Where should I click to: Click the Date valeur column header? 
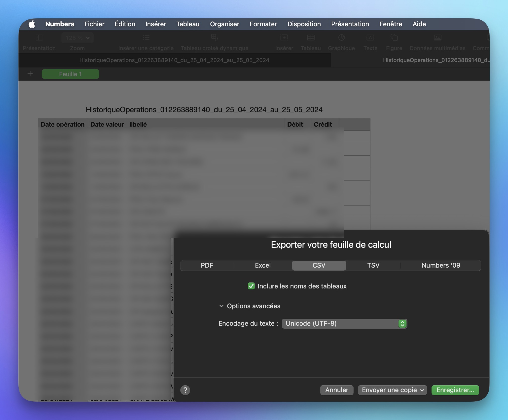[107, 124]
